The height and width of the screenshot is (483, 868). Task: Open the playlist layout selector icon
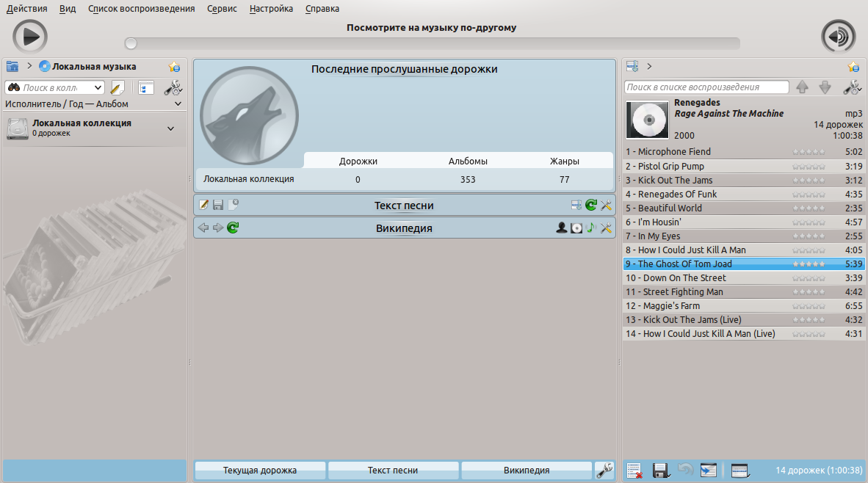click(x=739, y=471)
